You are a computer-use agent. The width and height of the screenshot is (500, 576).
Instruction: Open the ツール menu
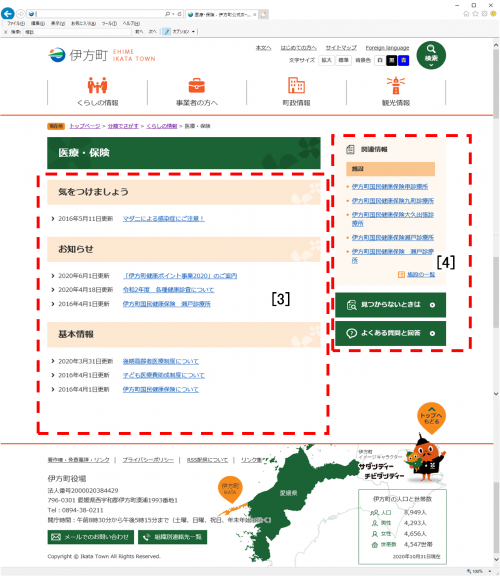pos(109,23)
